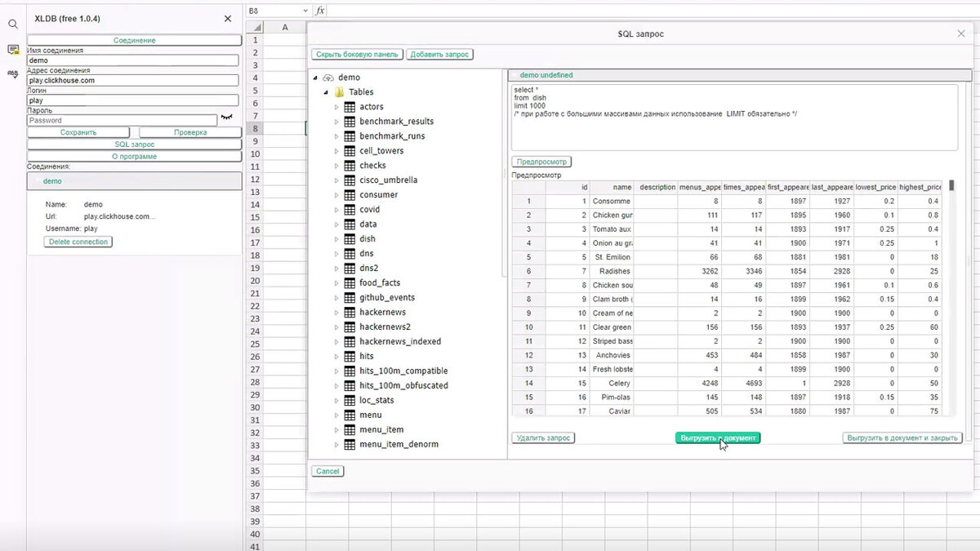Collapse the Tables folder node
980x551 pixels.
point(327,92)
